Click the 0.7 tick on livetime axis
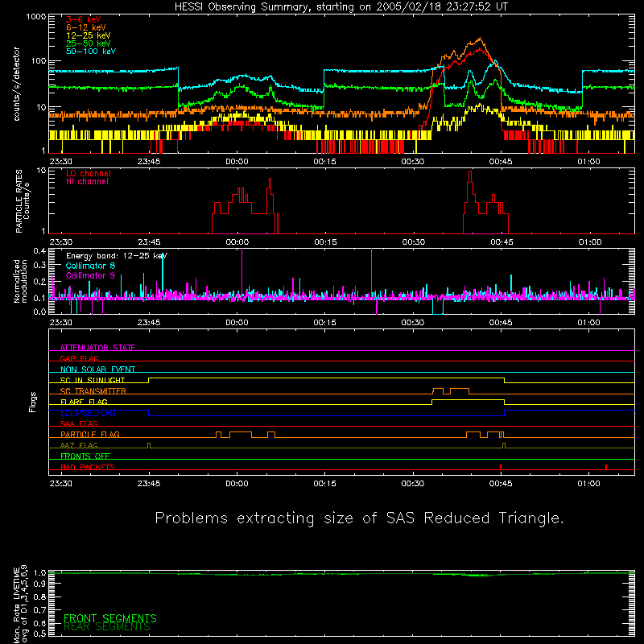The width and height of the screenshot is (644, 644). [39, 610]
